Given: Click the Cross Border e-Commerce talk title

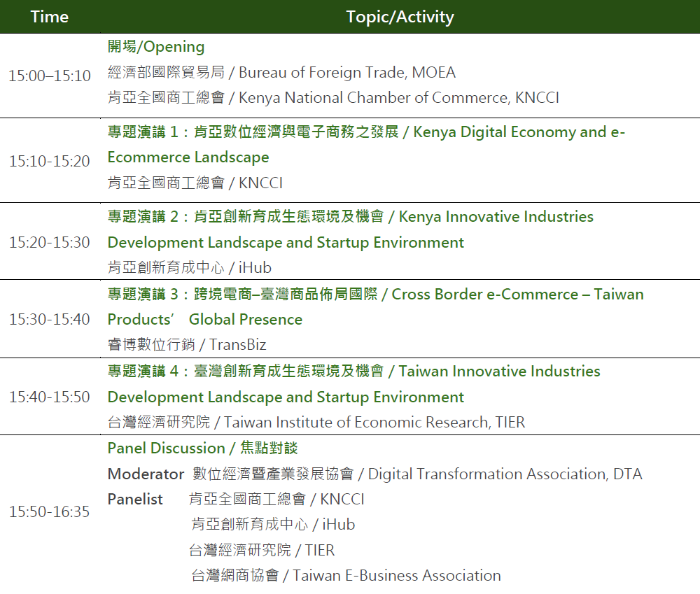Looking at the screenshot, I should point(375,294).
